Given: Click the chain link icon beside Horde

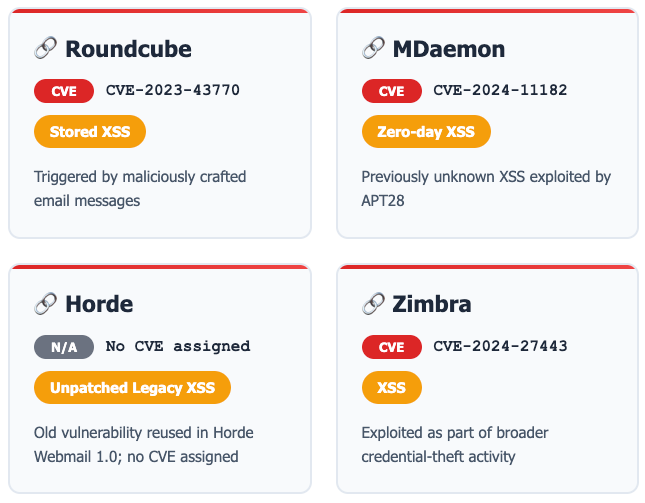Looking at the screenshot, I should pyautogui.click(x=45, y=304).
